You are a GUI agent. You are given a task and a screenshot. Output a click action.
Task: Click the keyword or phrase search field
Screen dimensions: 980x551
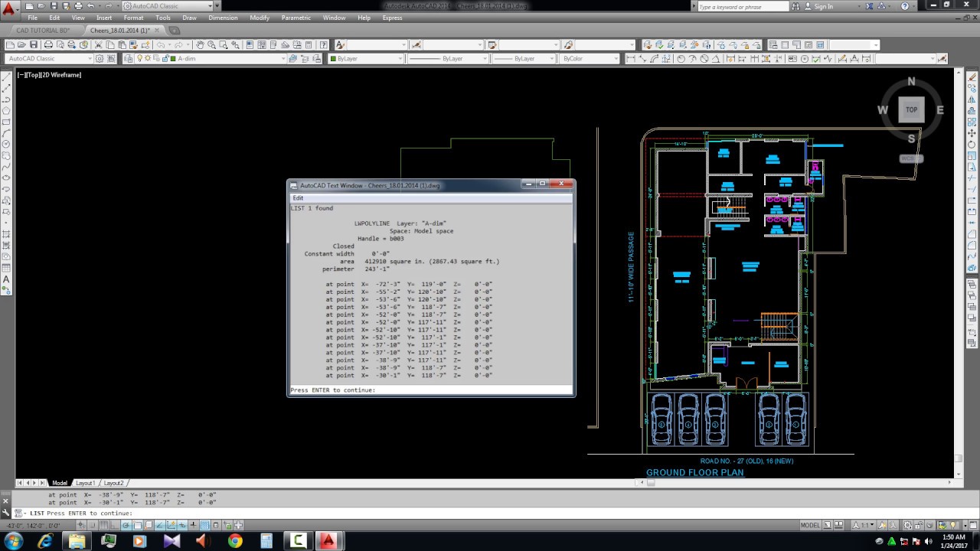click(x=743, y=6)
